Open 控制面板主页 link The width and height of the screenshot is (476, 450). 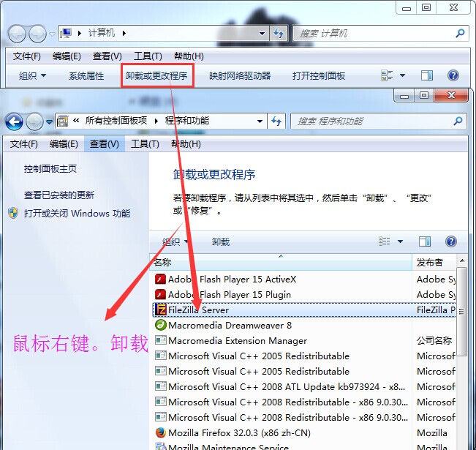point(50,168)
